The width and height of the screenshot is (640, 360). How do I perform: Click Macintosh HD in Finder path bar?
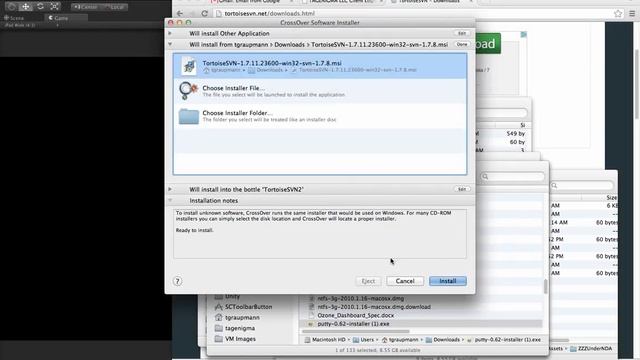(x=325, y=340)
